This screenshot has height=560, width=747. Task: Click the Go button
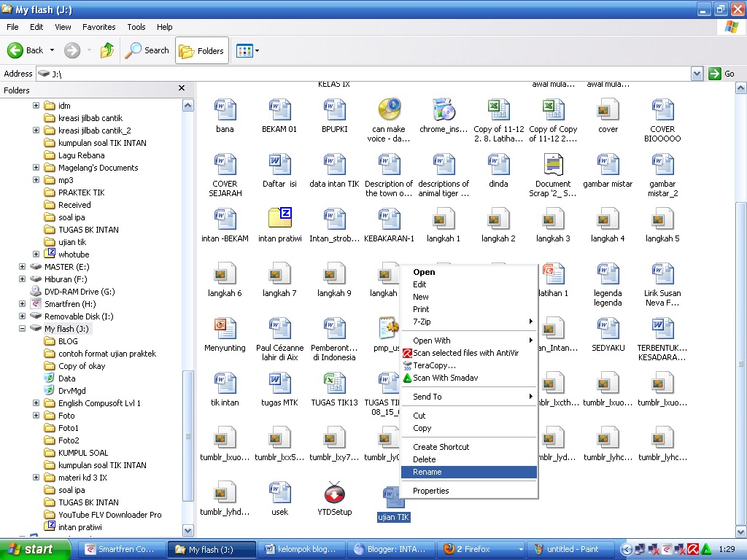coord(721,74)
